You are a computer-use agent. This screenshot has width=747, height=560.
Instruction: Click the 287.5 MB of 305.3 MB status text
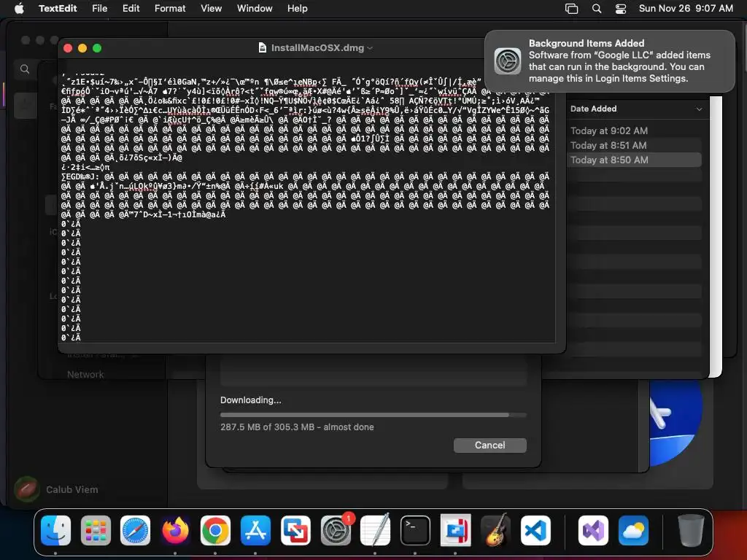tap(297, 427)
